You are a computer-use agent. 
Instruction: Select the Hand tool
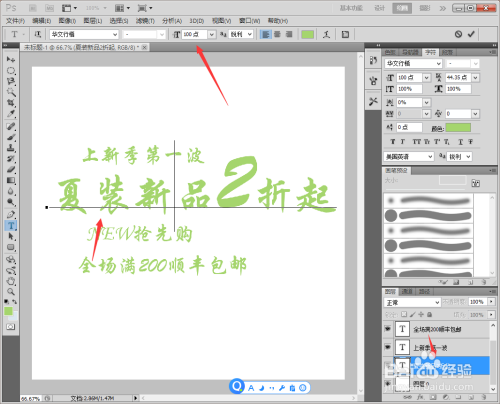(x=11, y=281)
